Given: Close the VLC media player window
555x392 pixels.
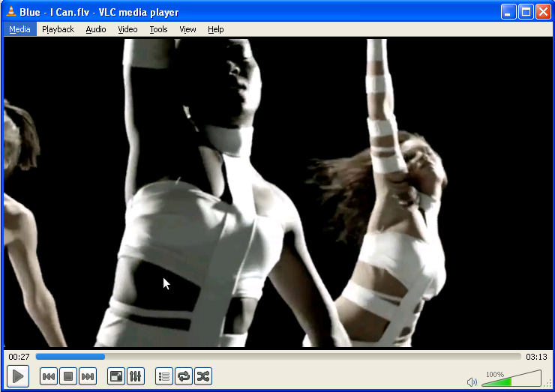Looking at the screenshot, I should (x=543, y=12).
